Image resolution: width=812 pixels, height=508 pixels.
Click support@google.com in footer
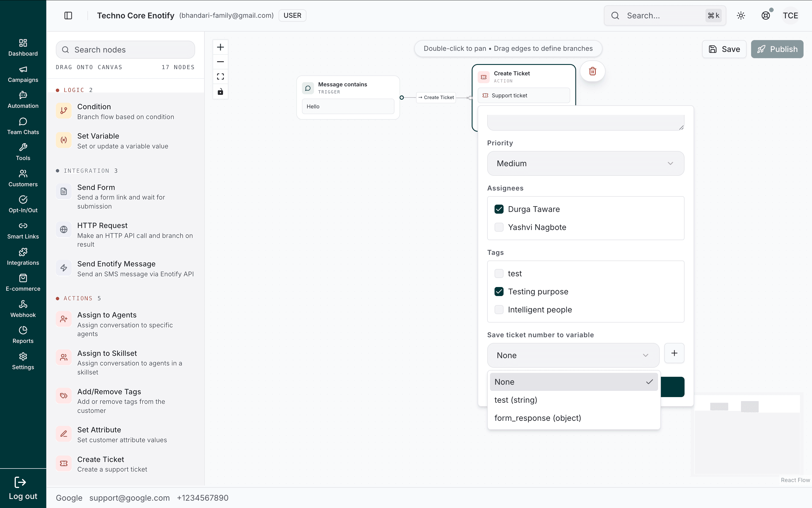[x=129, y=498]
